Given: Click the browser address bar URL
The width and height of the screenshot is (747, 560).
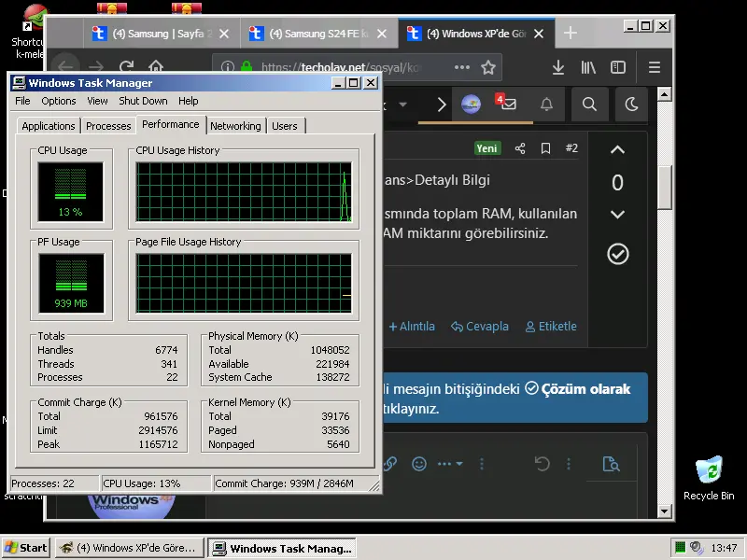Looking at the screenshot, I should click(x=341, y=67).
